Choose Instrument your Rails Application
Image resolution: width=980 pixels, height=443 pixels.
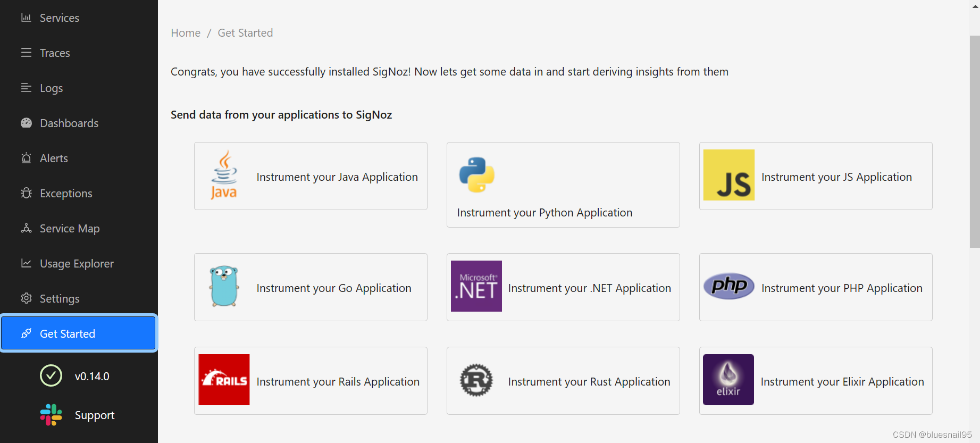pyautogui.click(x=311, y=381)
